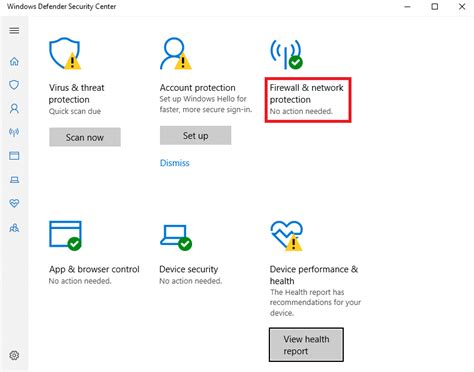Minimize the Windows Defender Security Center window

[407, 7]
